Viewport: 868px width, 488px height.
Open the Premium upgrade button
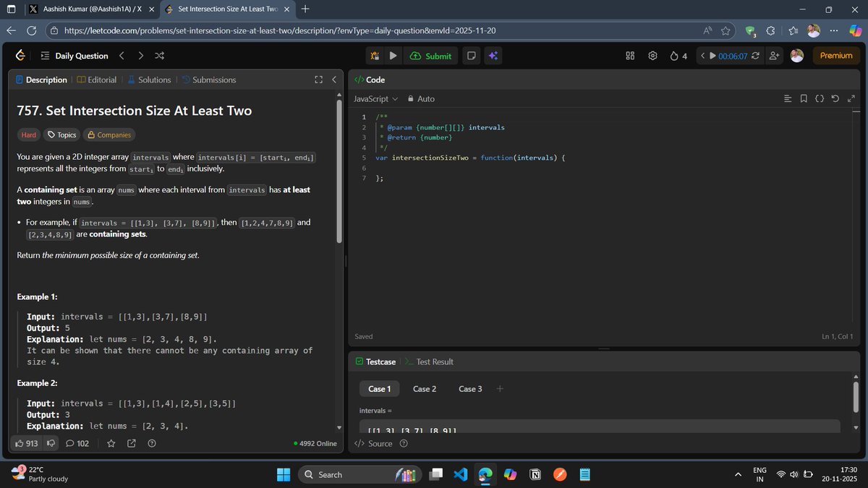[835, 55]
